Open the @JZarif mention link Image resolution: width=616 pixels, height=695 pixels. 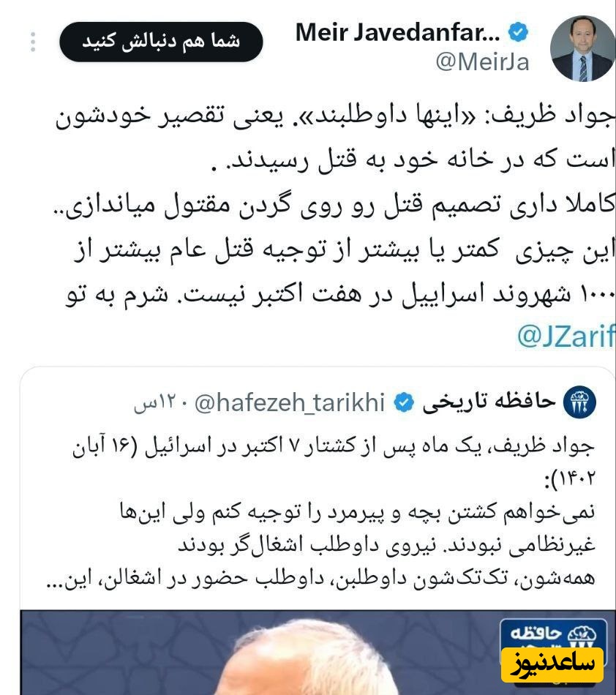coord(566,336)
